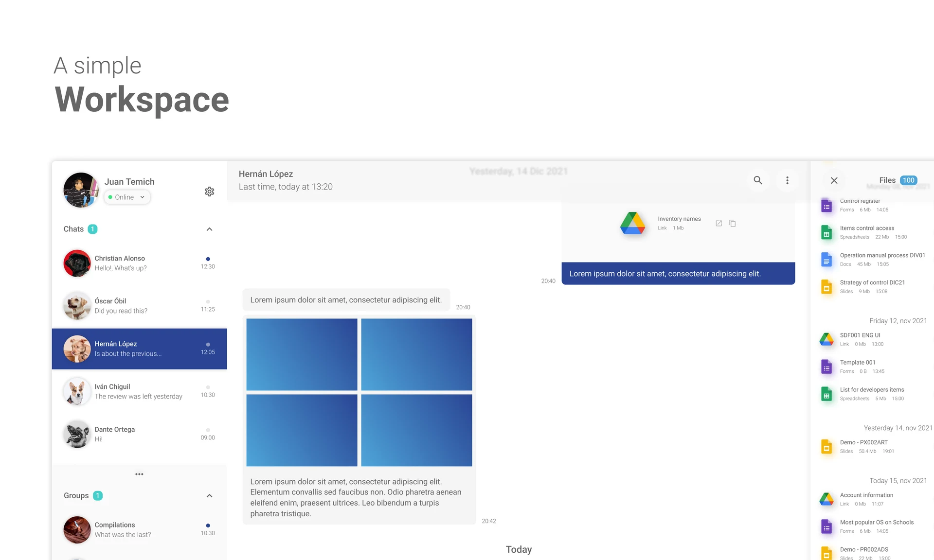Open Operation manual process DIV01 docs icon
The image size is (934, 560).
(826, 260)
